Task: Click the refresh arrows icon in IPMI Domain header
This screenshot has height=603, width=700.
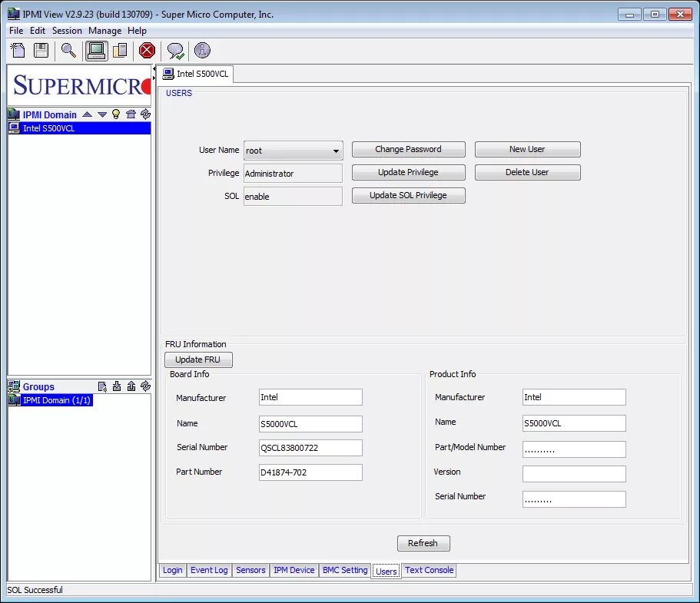Action: pos(145,114)
